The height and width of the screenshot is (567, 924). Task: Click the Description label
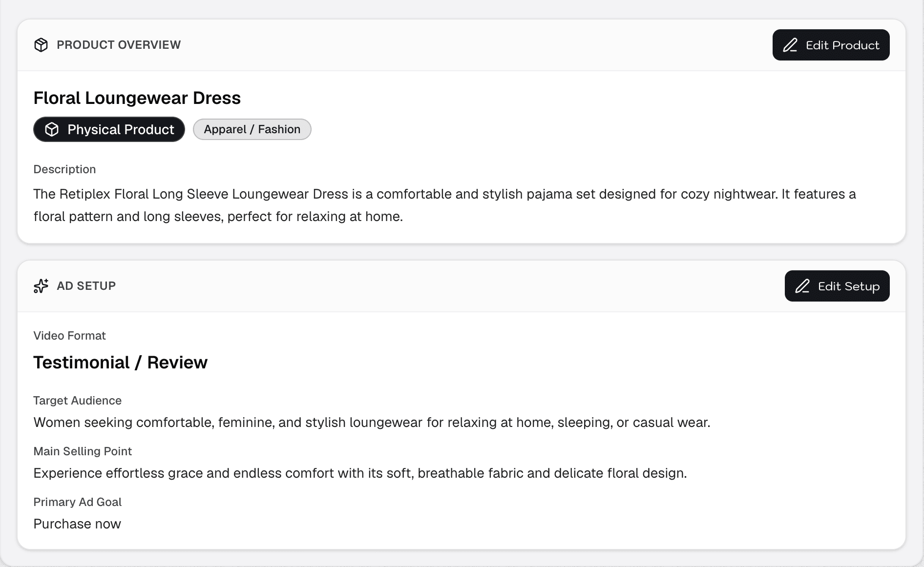(64, 169)
